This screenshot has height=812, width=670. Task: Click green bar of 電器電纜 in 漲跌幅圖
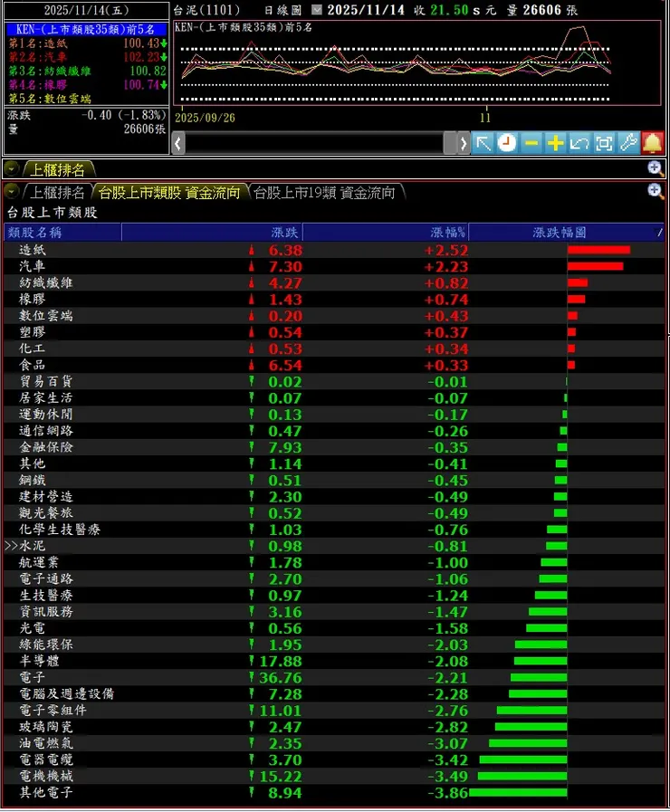[x=523, y=759]
